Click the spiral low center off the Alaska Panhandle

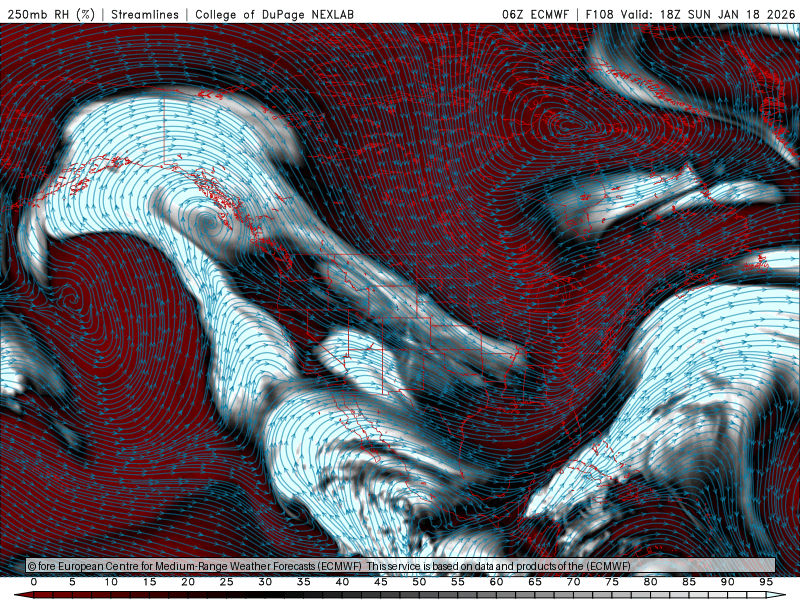pos(207,221)
